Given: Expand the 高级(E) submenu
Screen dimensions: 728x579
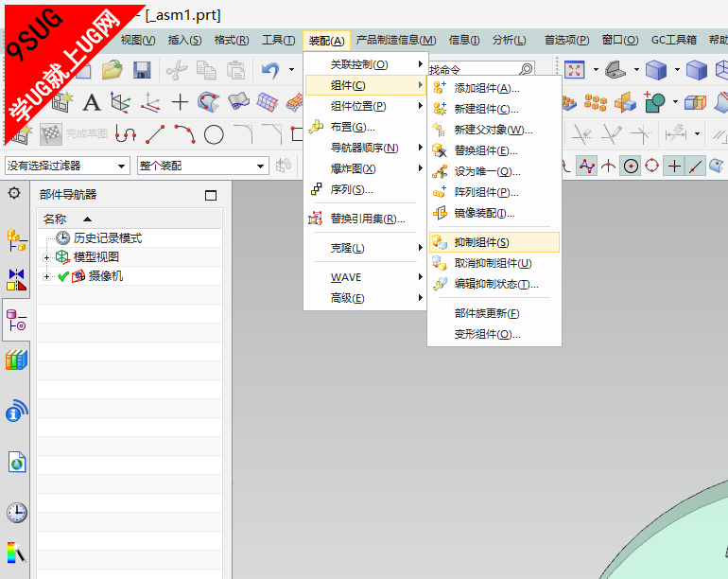Looking at the screenshot, I should (365, 298).
